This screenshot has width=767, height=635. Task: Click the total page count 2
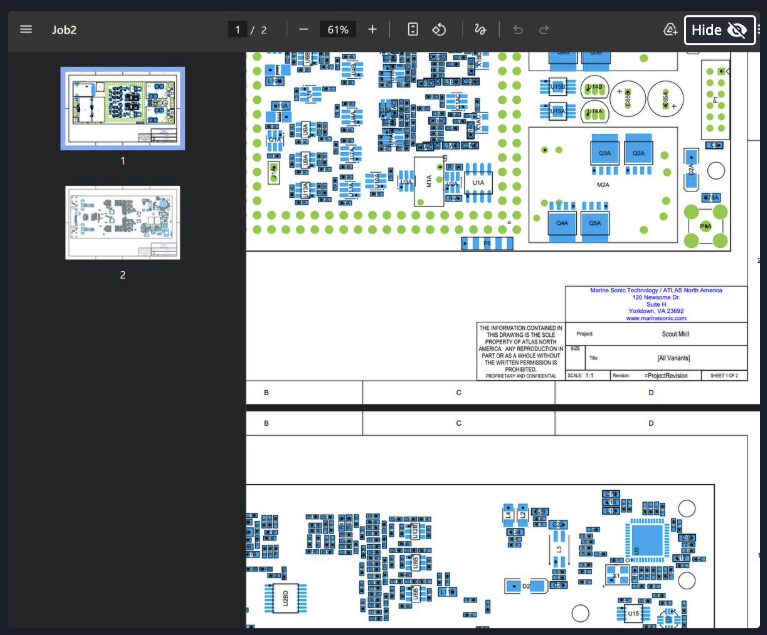(264, 30)
